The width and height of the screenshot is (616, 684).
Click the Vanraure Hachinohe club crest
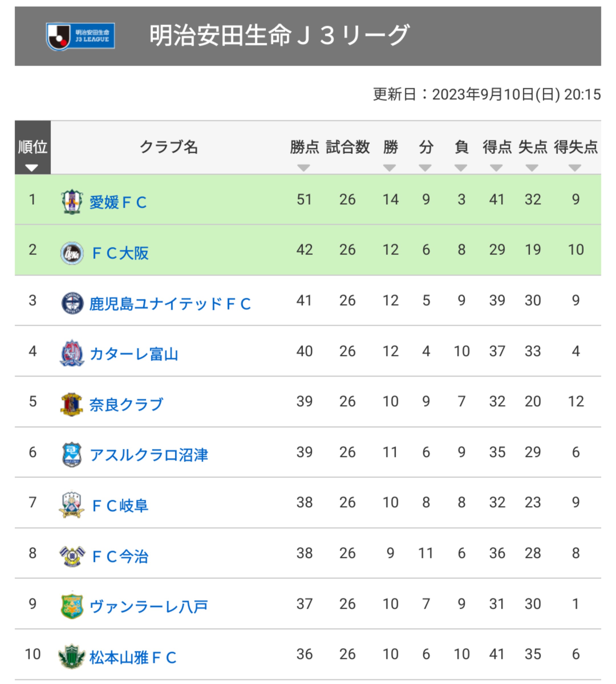[x=72, y=606]
